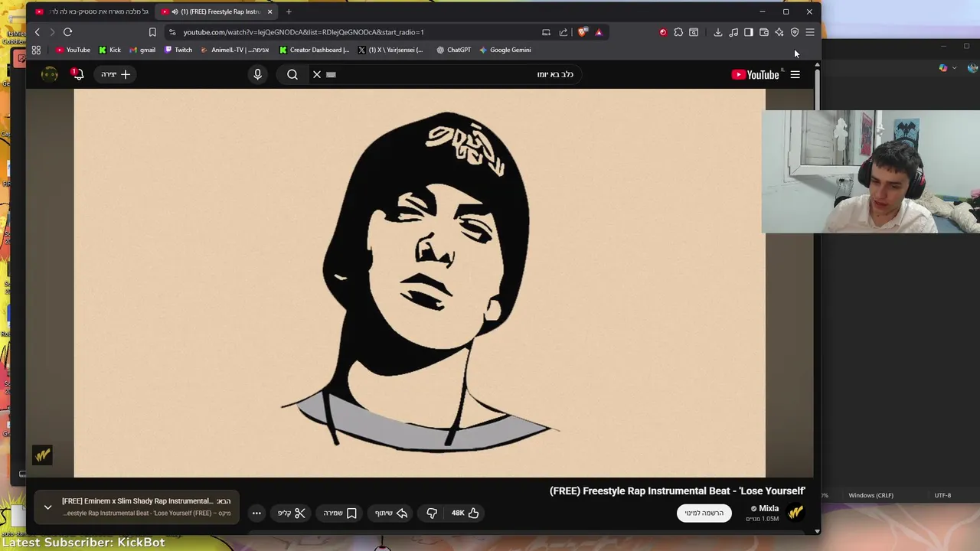This screenshot has width=980, height=551.
Task: Click the Create (יצירה) button
Action: pos(116,74)
